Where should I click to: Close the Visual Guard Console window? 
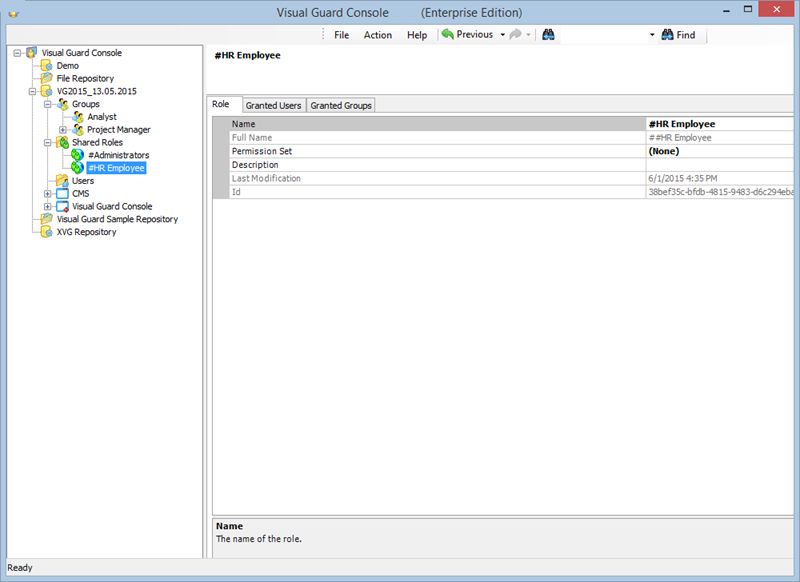[777, 10]
